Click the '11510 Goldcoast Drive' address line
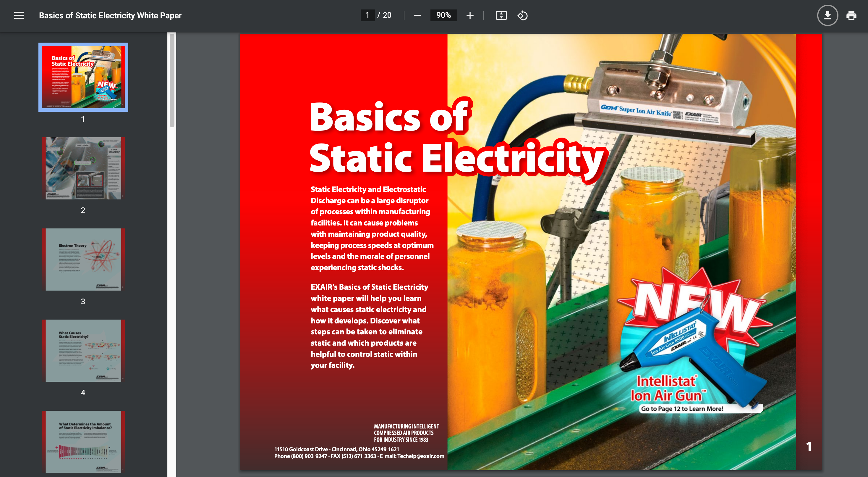 [337, 449]
